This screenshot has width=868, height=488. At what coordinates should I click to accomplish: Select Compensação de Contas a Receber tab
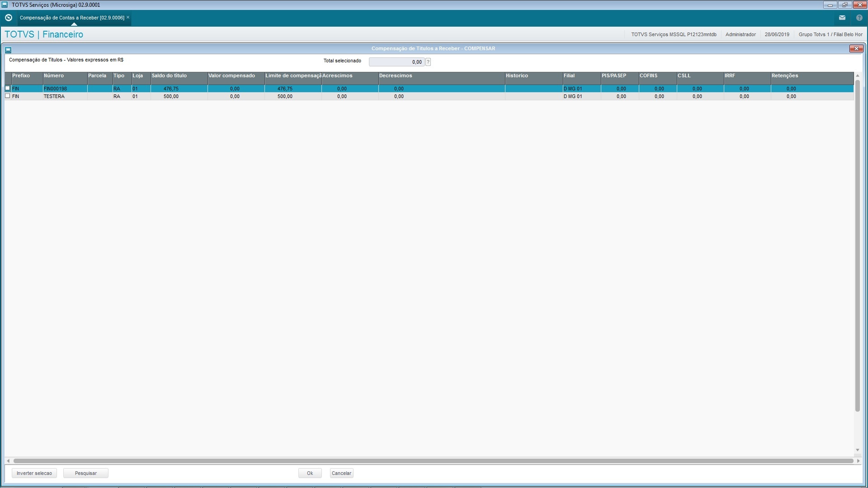pos(71,18)
